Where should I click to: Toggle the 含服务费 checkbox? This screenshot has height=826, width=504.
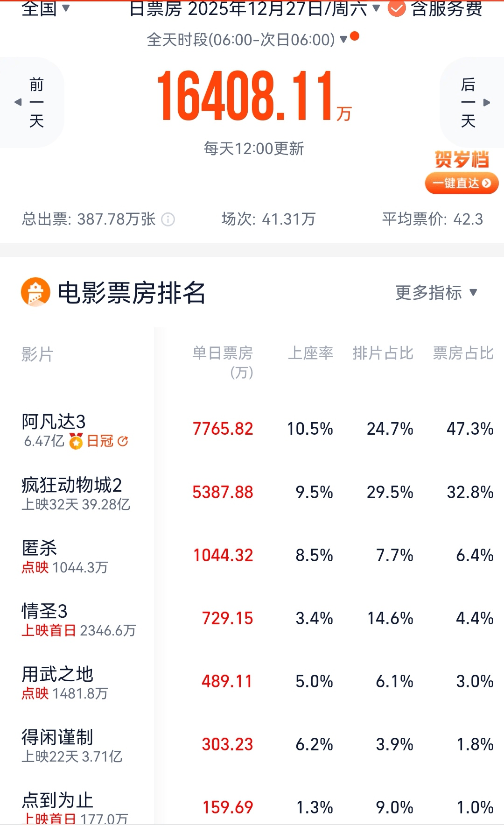pyautogui.click(x=397, y=8)
